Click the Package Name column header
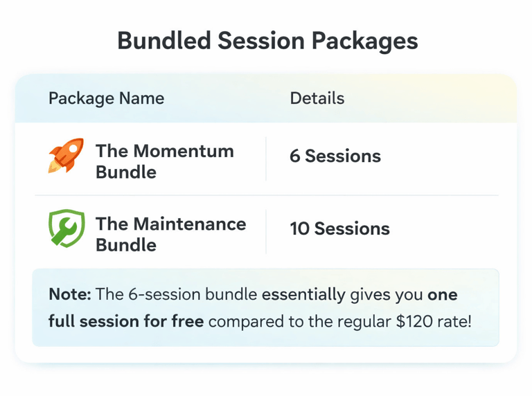Viewport: 532px width, 396px height. [106, 98]
